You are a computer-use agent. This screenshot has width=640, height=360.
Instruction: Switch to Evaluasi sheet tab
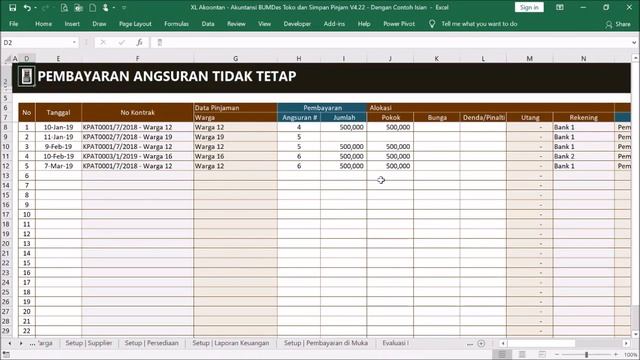coord(395,343)
